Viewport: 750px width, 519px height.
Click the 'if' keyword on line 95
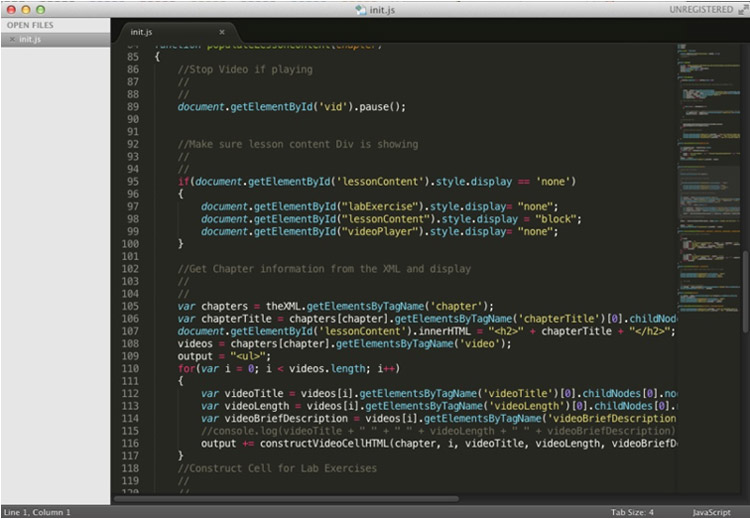coord(183,181)
